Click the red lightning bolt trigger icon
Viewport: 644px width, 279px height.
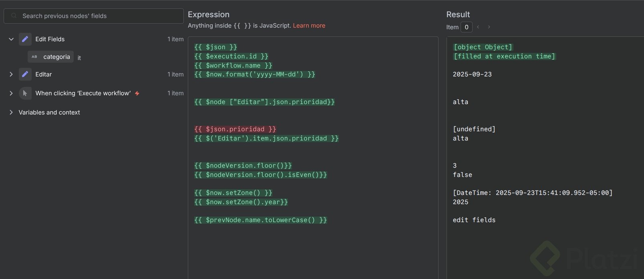coord(137,93)
